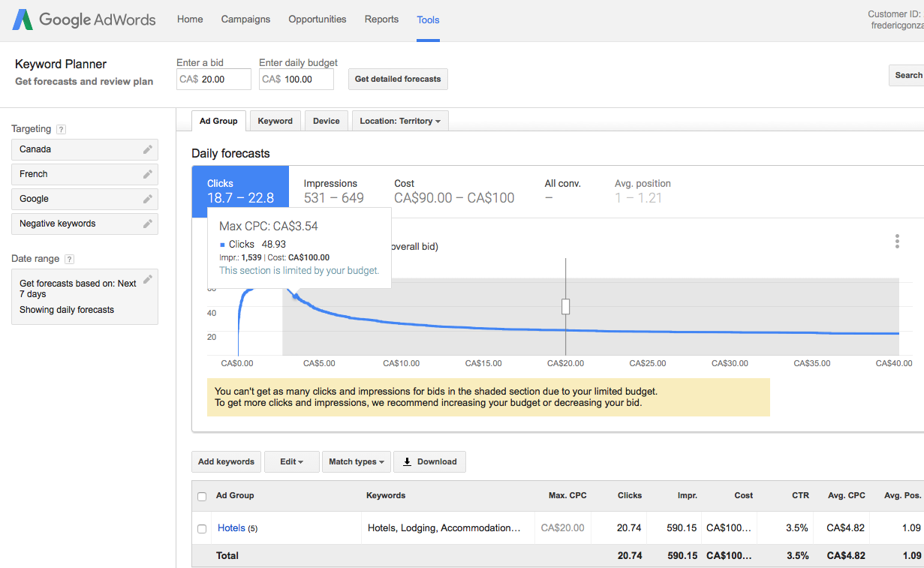
Task: Select all ad groups header checkbox
Action: [202, 496]
